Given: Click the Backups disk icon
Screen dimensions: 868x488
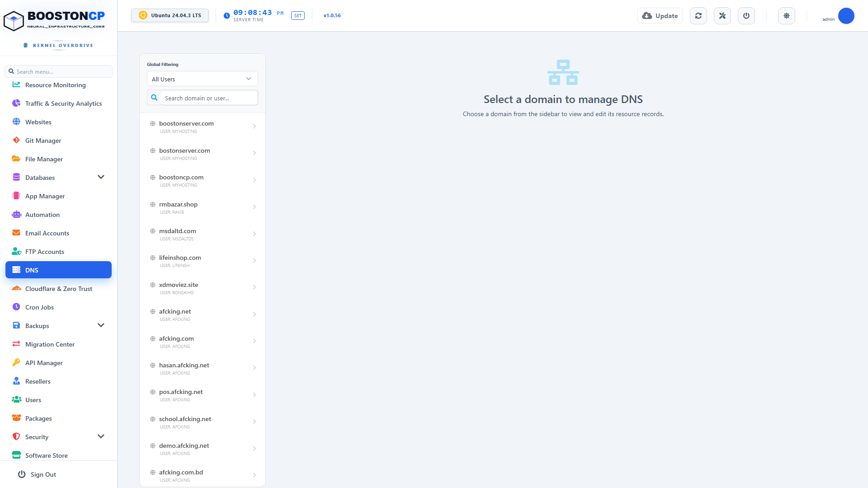Looking at the screenshot, I should (16, 326).
